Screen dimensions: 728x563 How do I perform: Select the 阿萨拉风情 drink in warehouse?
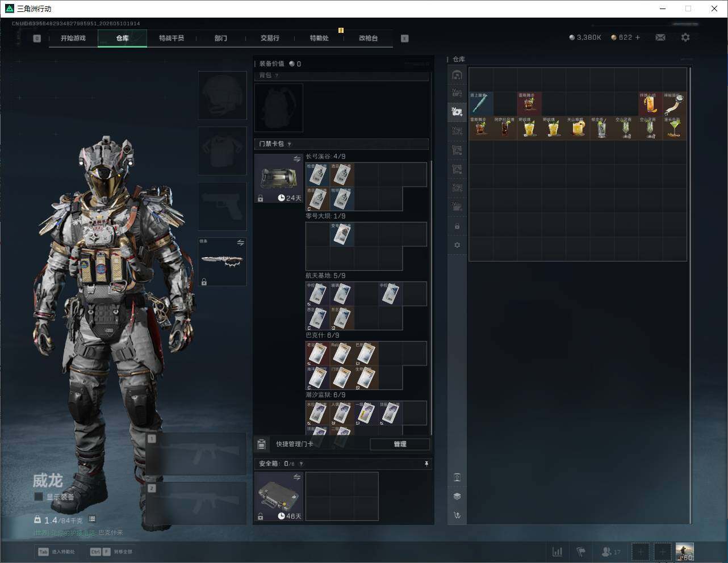tap(505, 128)
